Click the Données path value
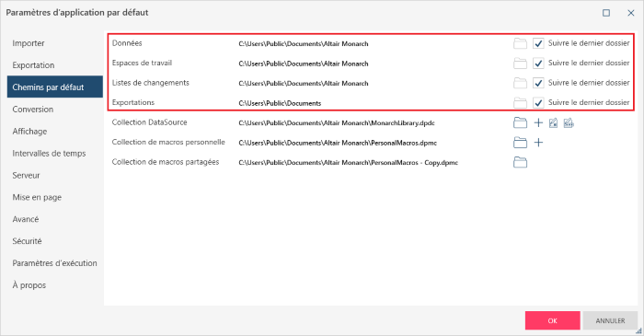 coord(303,43)
